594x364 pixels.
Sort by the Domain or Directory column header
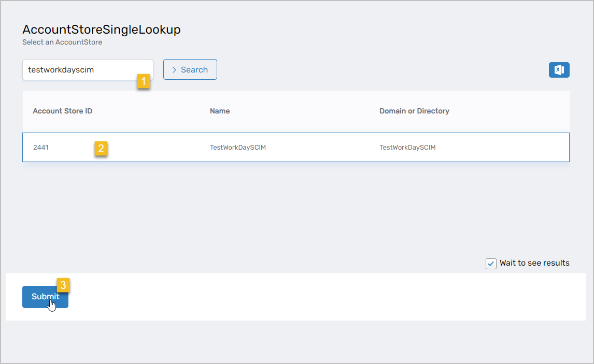pyautogui.click(x=414, y=111)
